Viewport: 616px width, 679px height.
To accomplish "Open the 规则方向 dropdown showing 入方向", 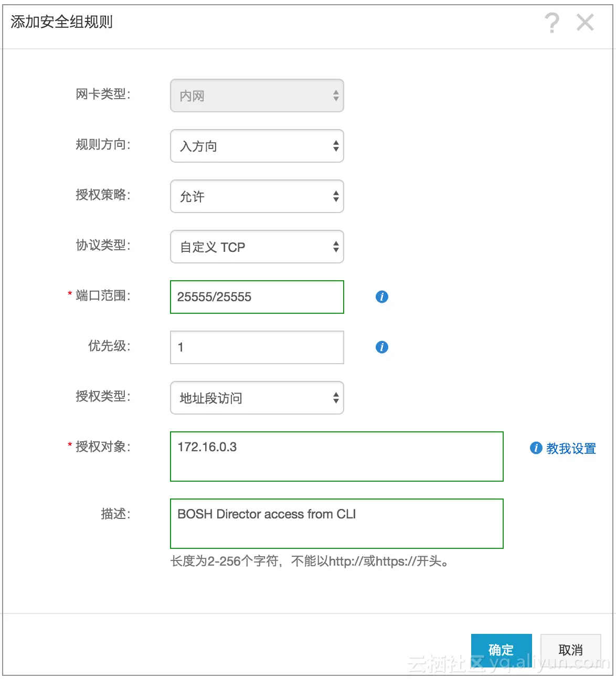I will tap(257, 146).
